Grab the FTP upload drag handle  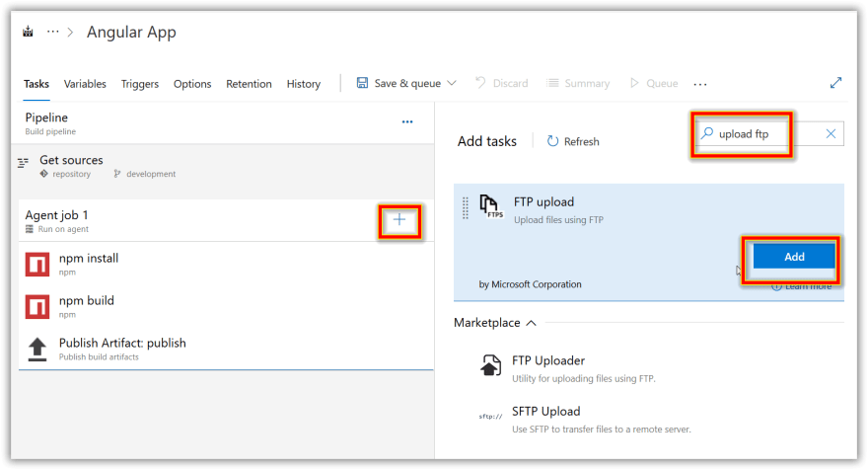click(466, 207)
